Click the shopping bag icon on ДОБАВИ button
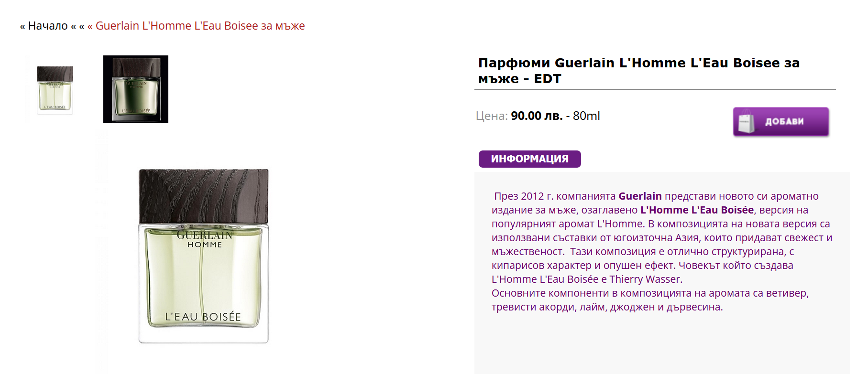 [746, 122]
